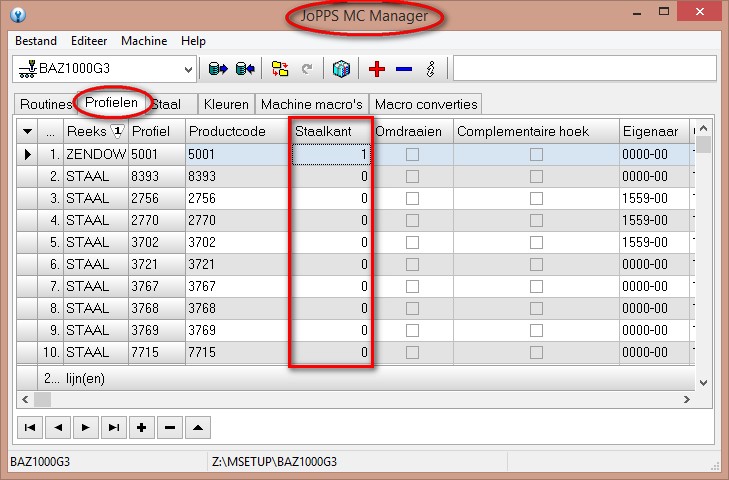
Task: Click the yellow folder sync icon
Action: (280, 69)
